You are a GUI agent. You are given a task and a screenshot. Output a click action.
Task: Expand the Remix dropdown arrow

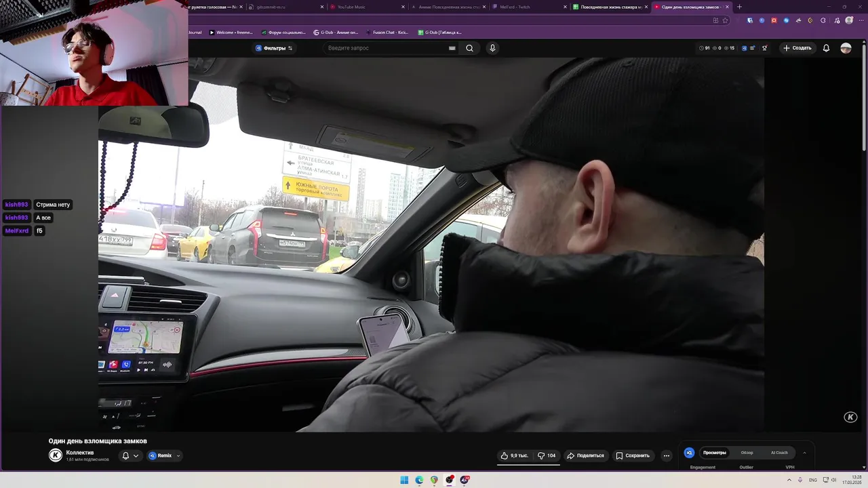point(178,455)
